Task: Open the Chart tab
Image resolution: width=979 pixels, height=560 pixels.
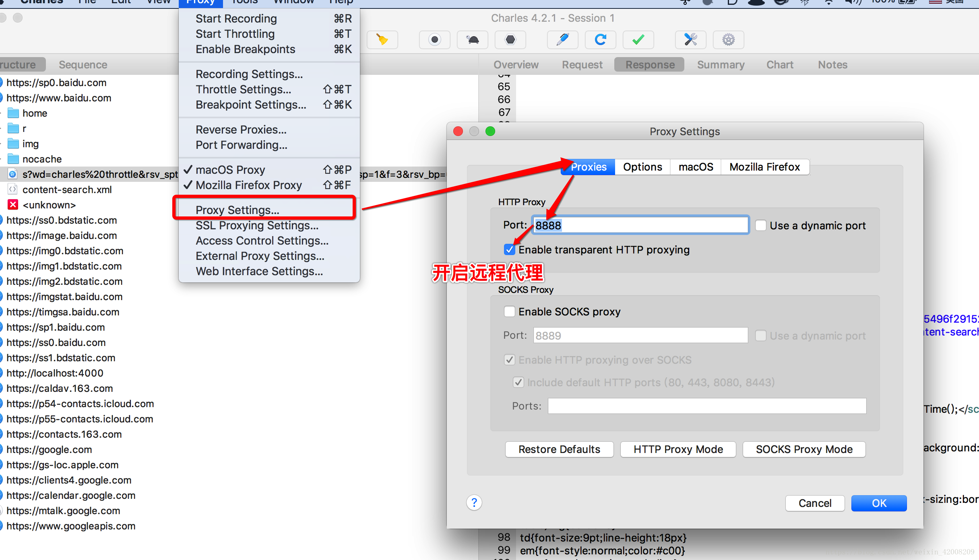Action: [780, 65]
